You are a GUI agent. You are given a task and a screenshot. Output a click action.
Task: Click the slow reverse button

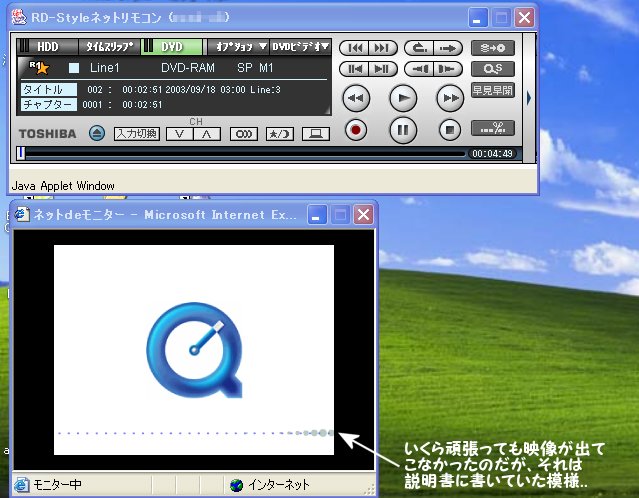(x=419, y=69)
